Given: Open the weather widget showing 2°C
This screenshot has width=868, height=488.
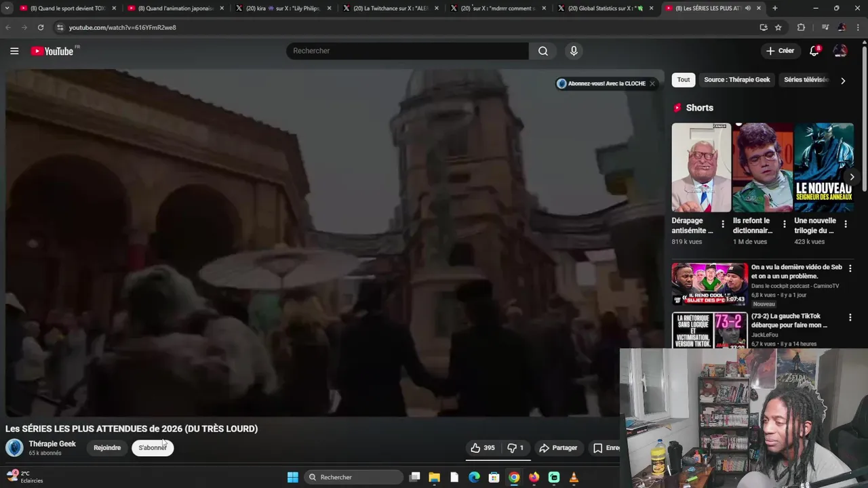Looking at the screenshot, I should (x=25, y=477).
